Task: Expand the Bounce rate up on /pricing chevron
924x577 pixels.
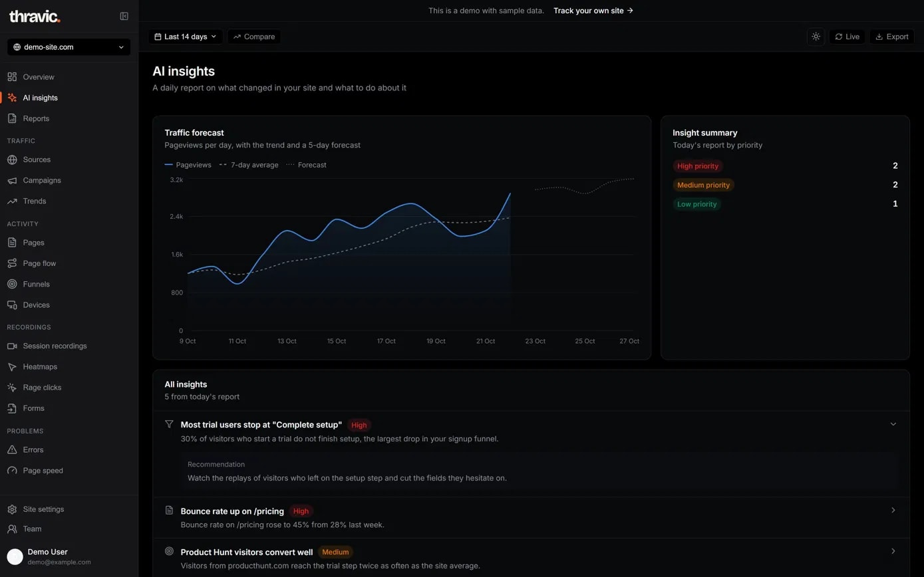Action: coord(893,511)
